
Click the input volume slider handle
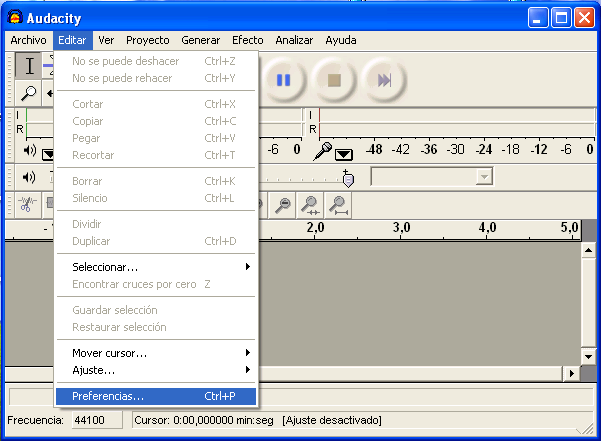pyautogui.click(x=347, y=178)
